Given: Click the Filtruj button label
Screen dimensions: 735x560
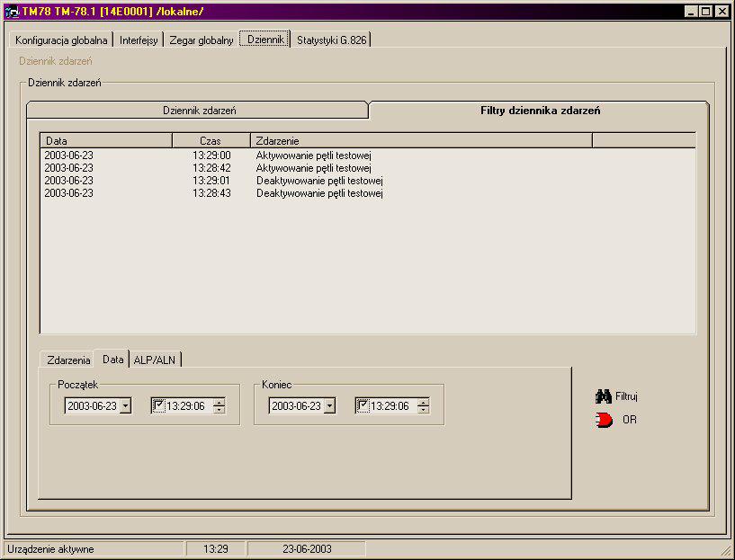Looking at the screenshot, I should [626, 396].
